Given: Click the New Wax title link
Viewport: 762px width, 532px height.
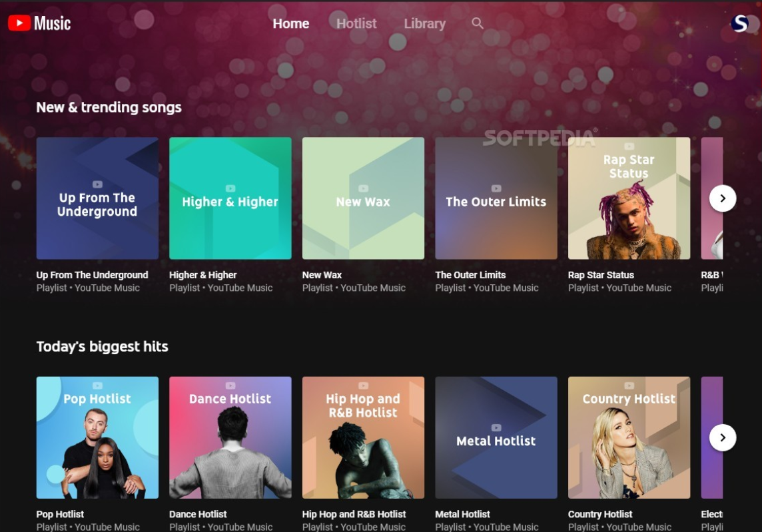Looking at the screenshot, I should point(322,275).
